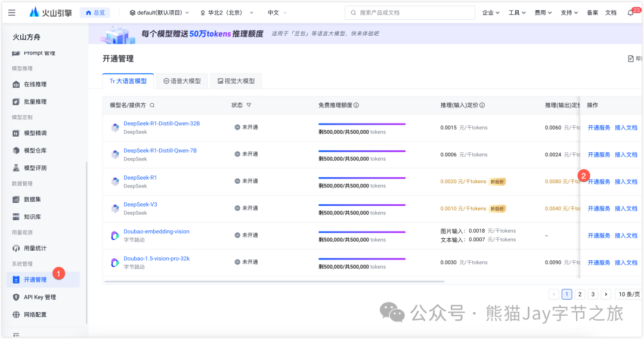
Task: Open the hamburger navigation menu
Action: click(x=12, y=13)
